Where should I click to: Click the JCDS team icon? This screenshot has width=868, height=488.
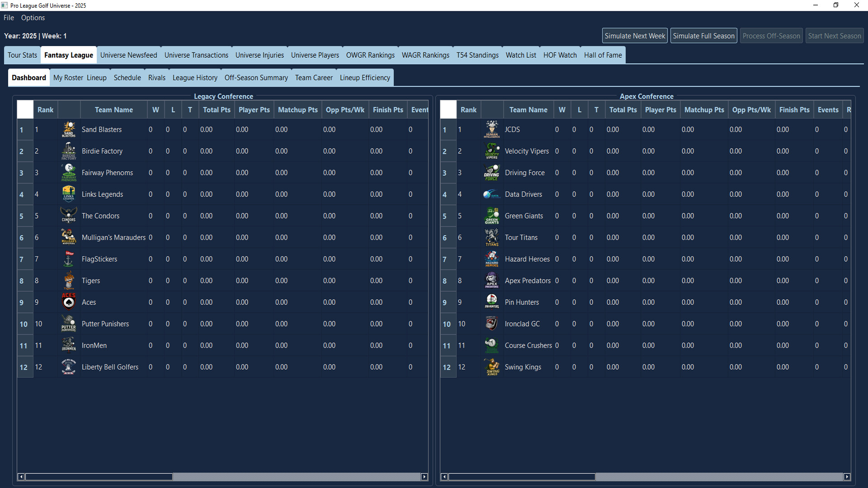coord(492,129)
